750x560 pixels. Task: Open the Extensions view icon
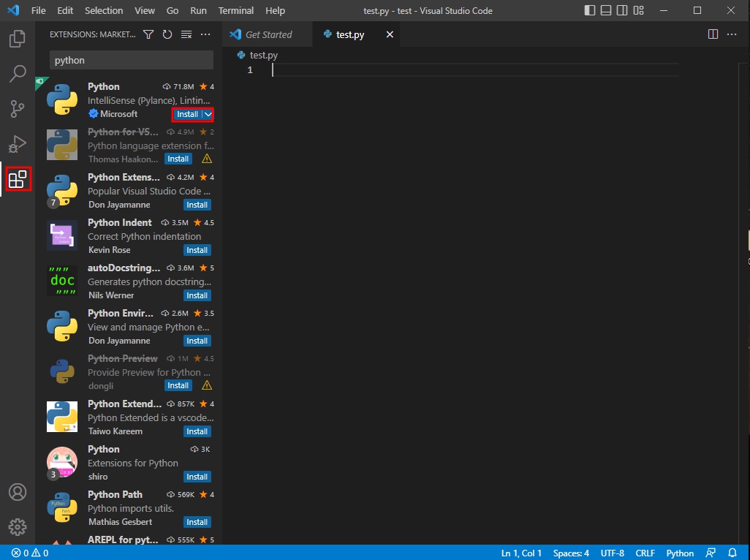click(x=19, y=179)
